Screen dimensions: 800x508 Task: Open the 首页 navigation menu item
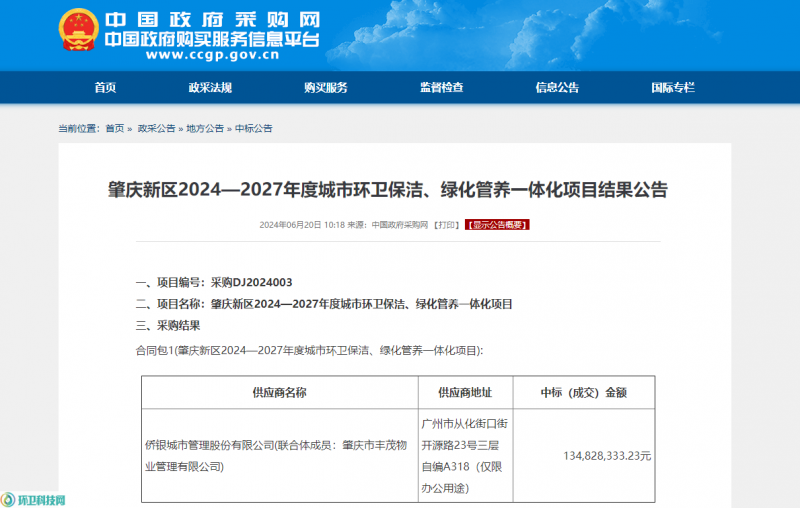pos(105,88)
